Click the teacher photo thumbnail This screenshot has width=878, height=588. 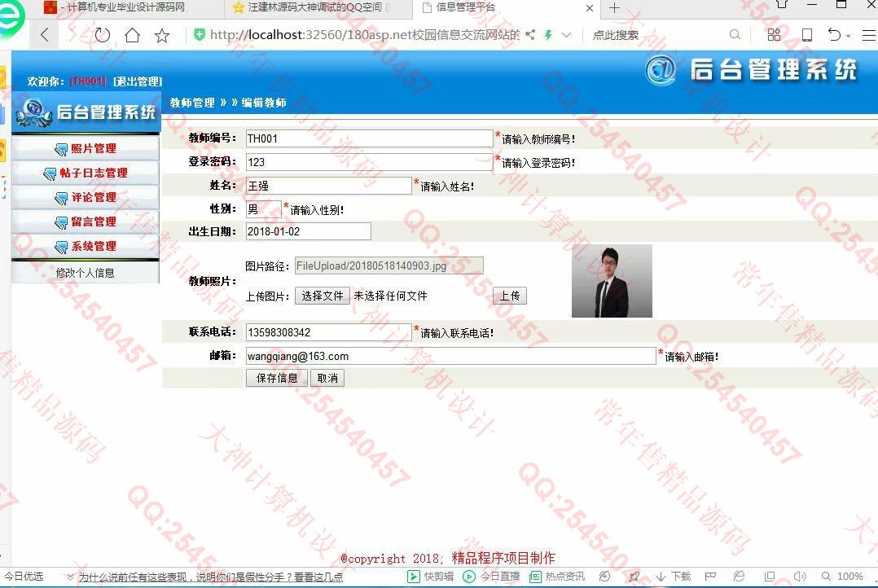pyautogui.click(x=612, y=281)
